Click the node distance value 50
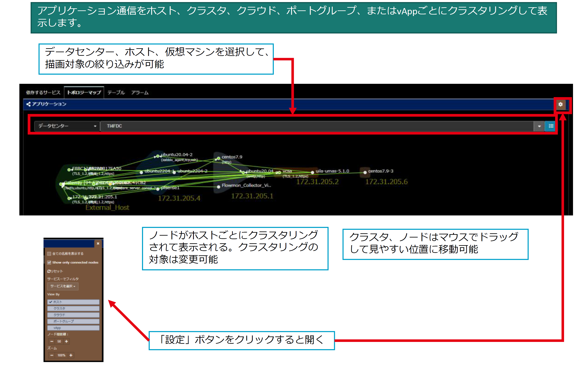588x366 pixels. coord(59,341)
